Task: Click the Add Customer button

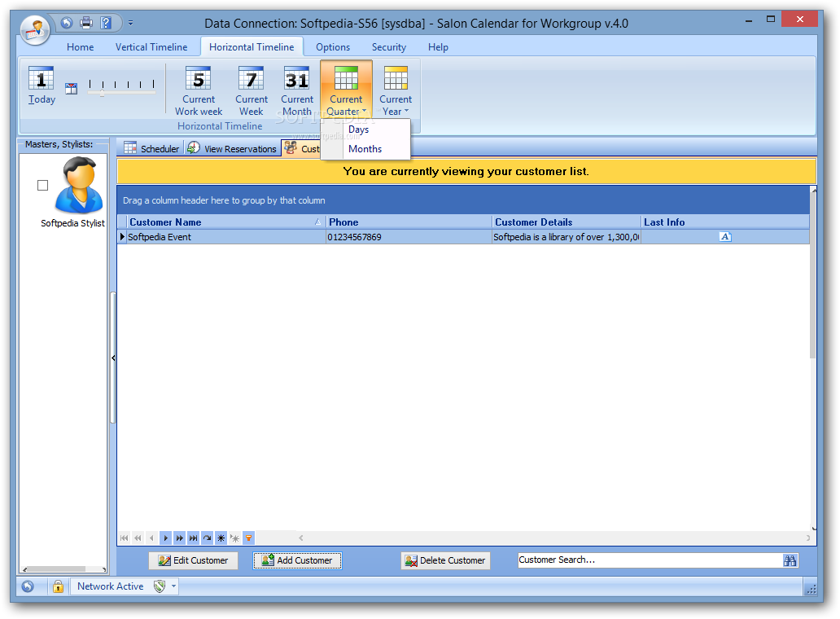Action: (297, 560)
